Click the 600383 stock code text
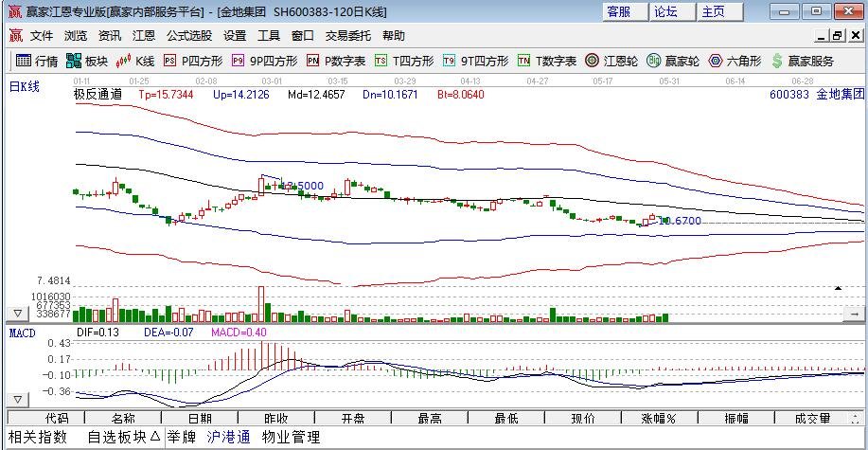Viewport: 868px width, 450px height. (x=789, y=94)
